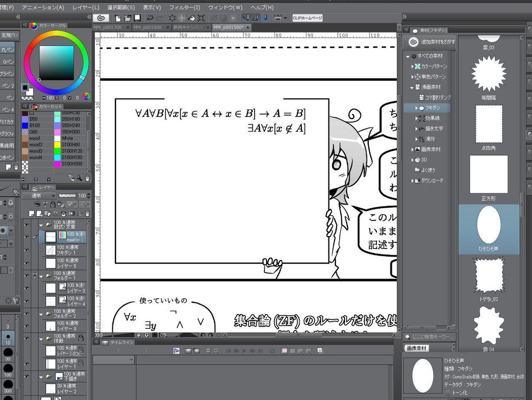The height and width of the screenshot is (400, 532).
Task: Select the 正方形 balloon material
Action: [489, 178]
